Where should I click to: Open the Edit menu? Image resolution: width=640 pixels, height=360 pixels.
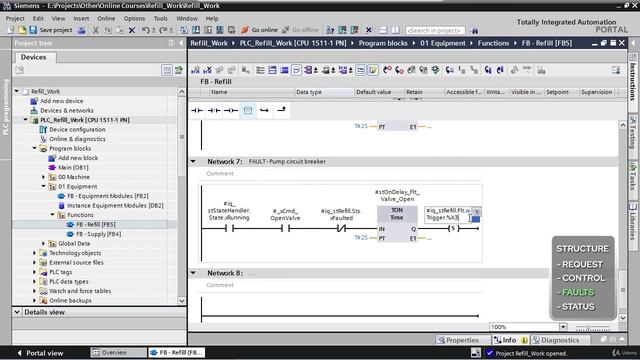[38, 18]
